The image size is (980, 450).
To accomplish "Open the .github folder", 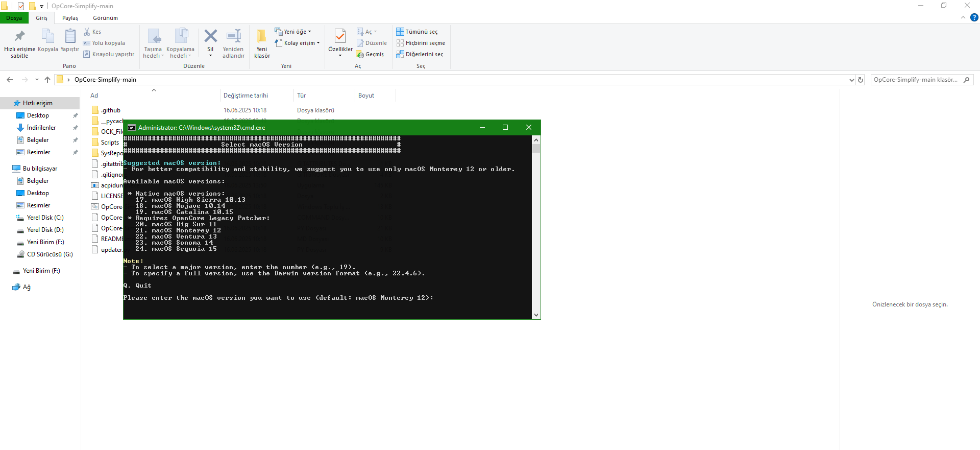I will [x=110, y=110].
